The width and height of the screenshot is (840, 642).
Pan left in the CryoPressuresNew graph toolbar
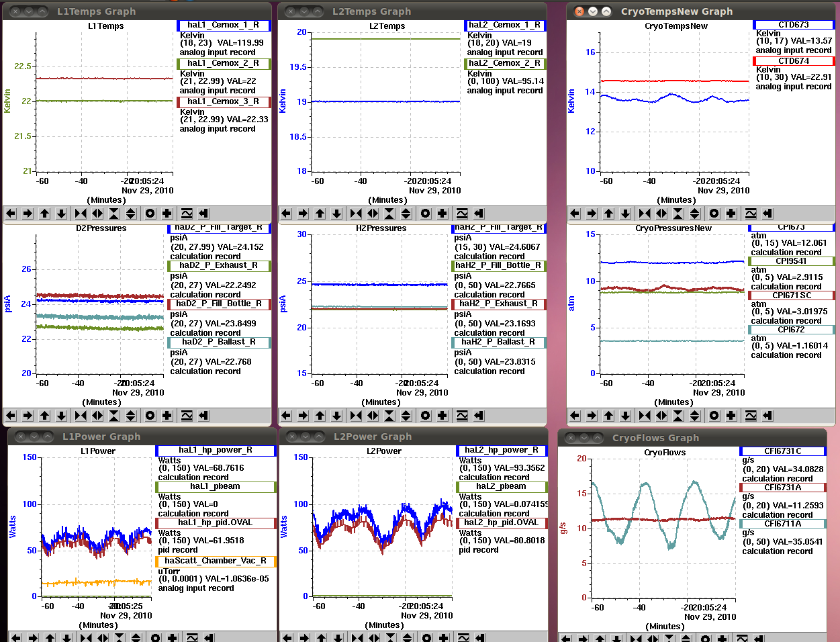click(x=575, y=416)
